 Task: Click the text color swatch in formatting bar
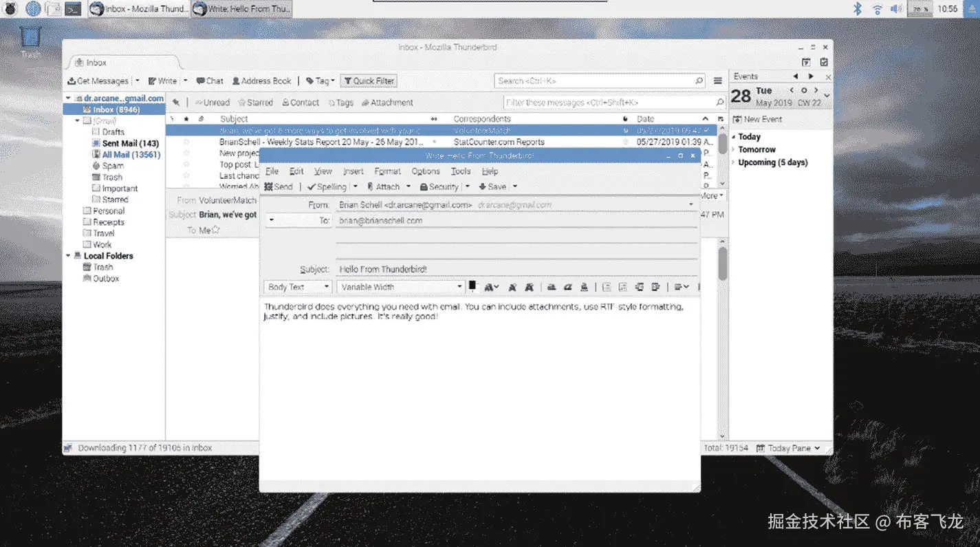pos(472,286)
